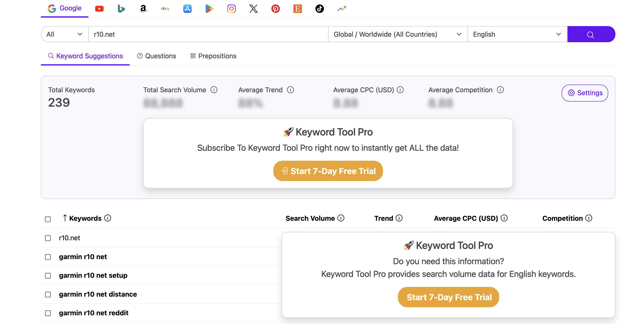Click the keyword garmin r10 net
644x324 pixels.
pyautogui.click(x=83, y=257)
